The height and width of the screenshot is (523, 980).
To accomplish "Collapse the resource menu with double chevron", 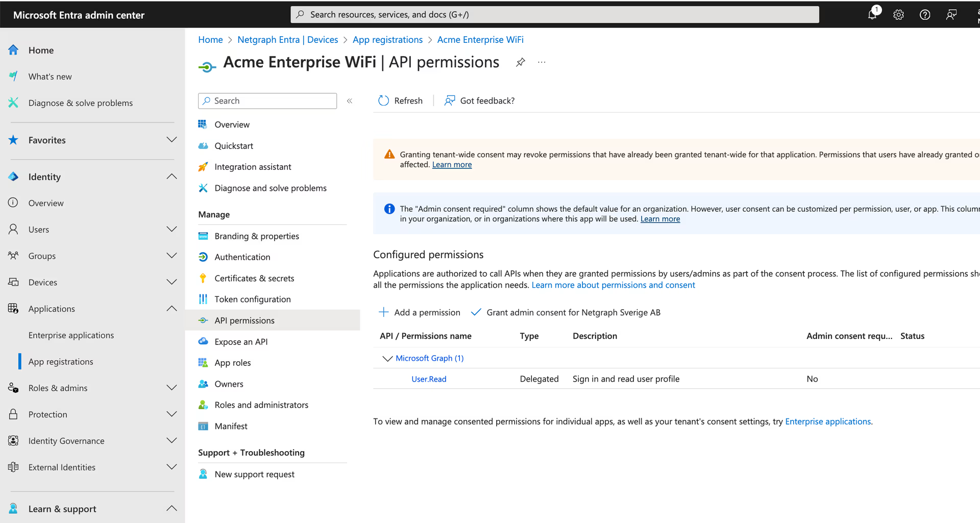I will point(350,101).
